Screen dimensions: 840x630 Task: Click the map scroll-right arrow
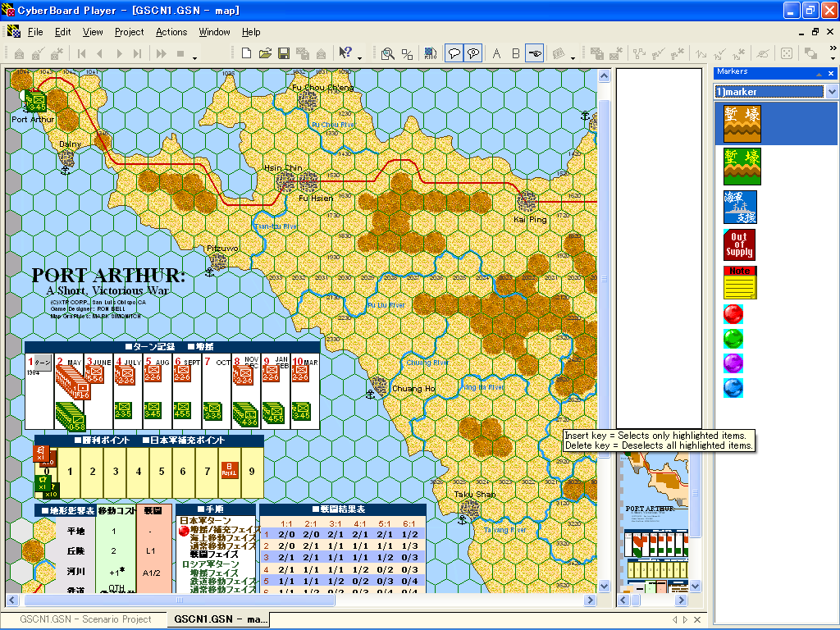pyautogui.click(x=590, y=600)
